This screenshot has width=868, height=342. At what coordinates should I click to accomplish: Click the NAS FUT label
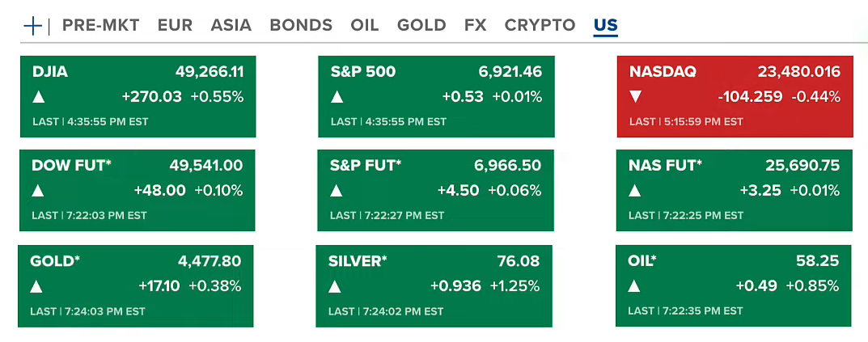click(665, 166)
